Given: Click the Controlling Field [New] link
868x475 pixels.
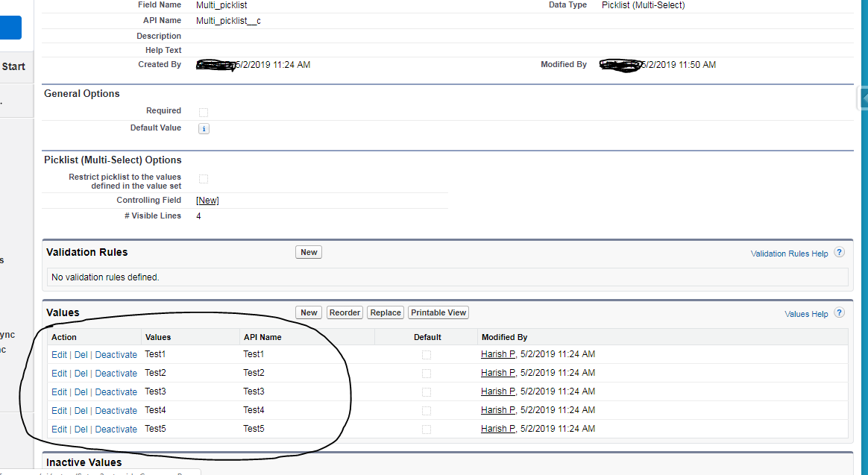Looking at the screenshot, I should click(x=207, y=201).
